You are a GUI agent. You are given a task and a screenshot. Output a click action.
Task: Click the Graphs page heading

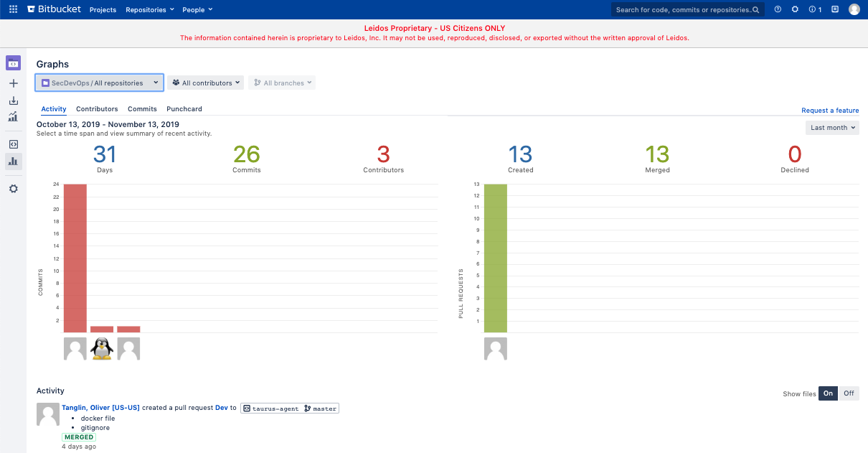pyautogui.click(x=52, y=65)
